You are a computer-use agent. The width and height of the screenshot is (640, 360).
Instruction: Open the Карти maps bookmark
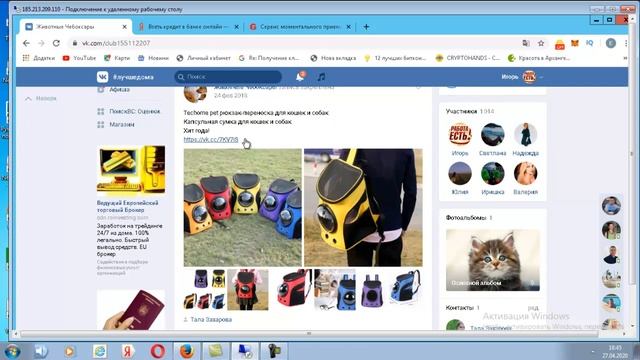(x=117, y=58)
